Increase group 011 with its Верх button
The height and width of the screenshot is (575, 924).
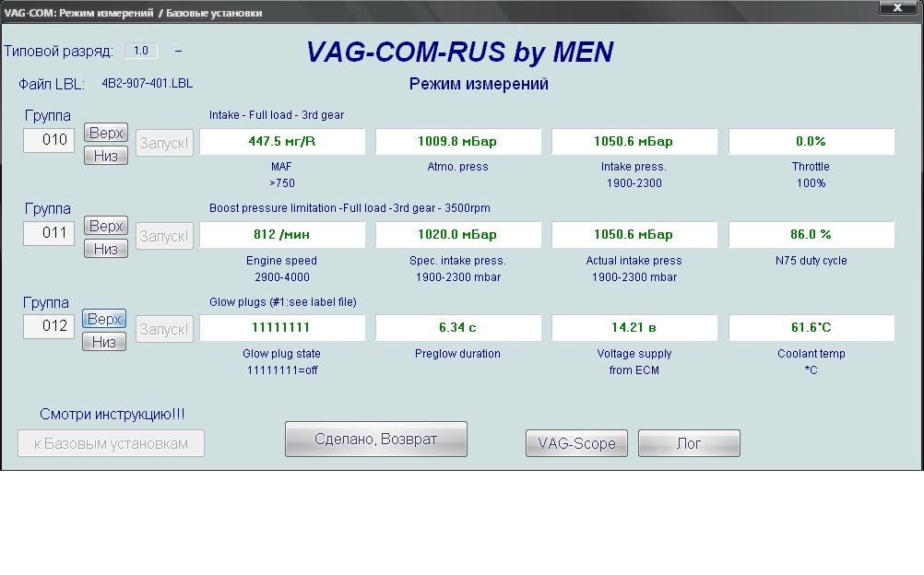click(105, 226)
